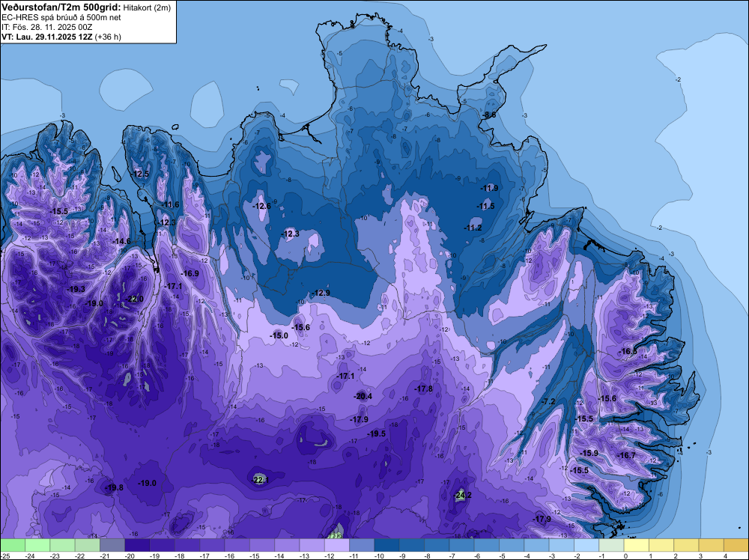Click the -19.3 temperature label

pyautogui.click(x=76, y=289)
